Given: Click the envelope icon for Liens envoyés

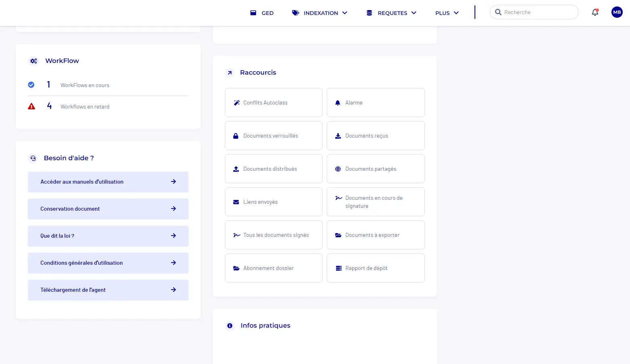Looking at the screenshot, I should [236, 202].
